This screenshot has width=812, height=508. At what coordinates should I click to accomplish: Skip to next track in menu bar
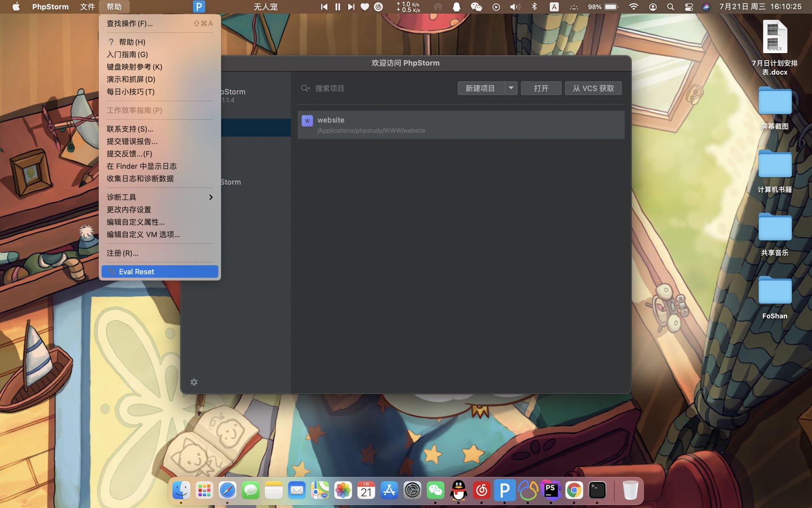[351, 7]
